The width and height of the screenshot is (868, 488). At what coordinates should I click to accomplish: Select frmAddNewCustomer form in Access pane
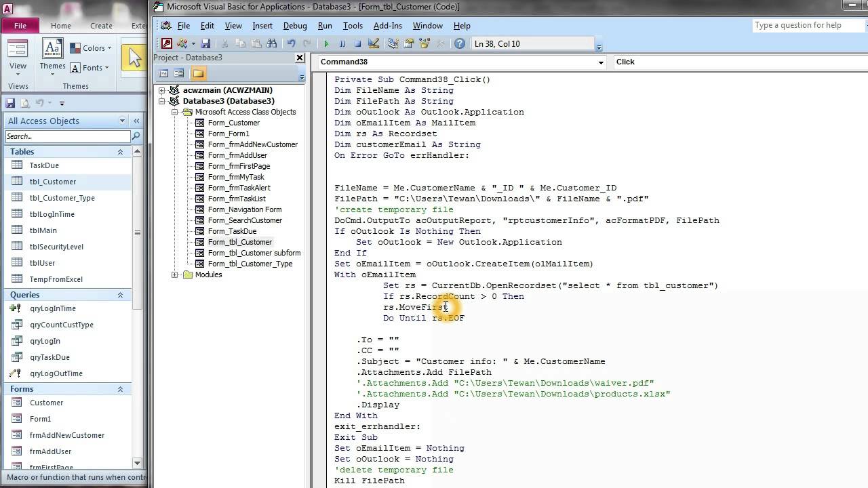(68, 435)
